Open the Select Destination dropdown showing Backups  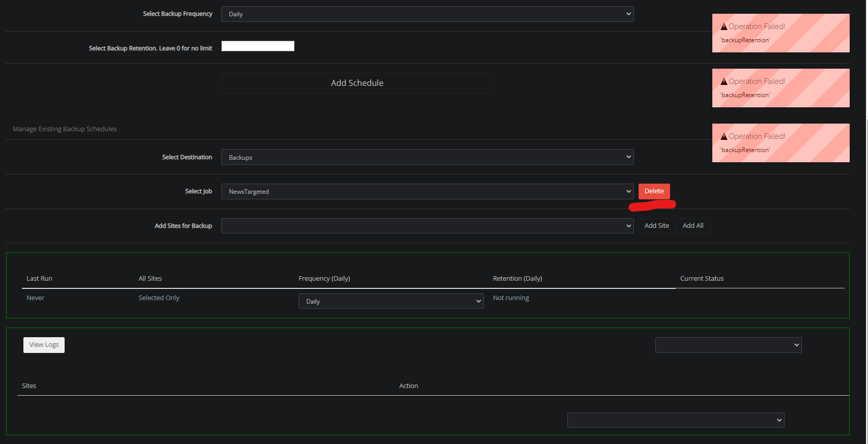click(427, 157)
